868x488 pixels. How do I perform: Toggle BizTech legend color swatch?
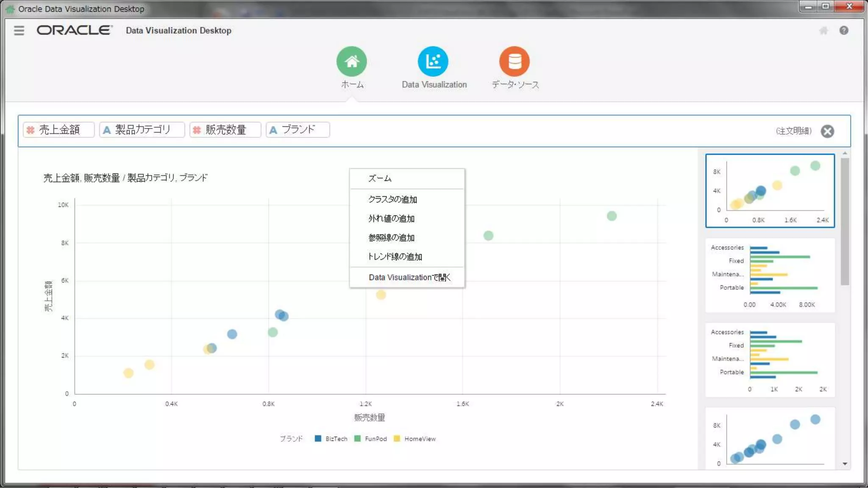point(318,438)
